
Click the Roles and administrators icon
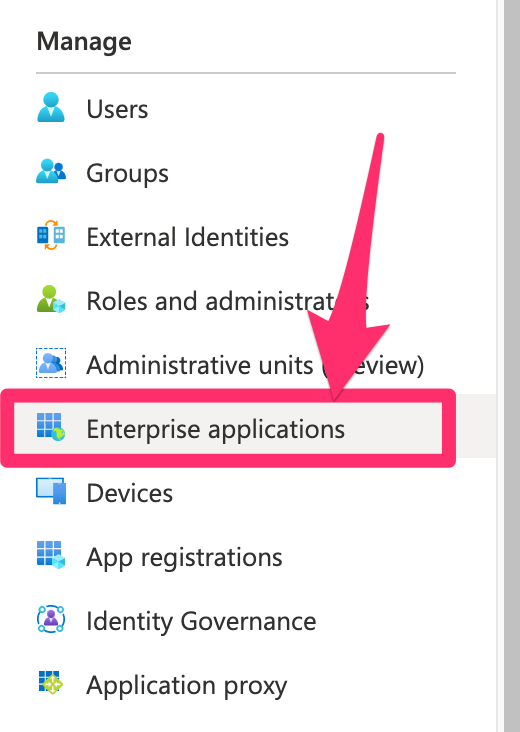[x=51, y=299]
